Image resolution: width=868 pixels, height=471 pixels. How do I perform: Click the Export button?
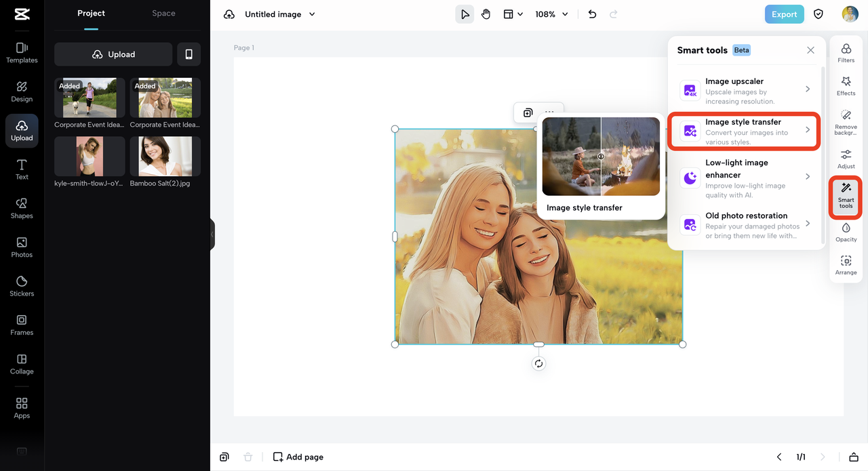[x=784, y=14]
